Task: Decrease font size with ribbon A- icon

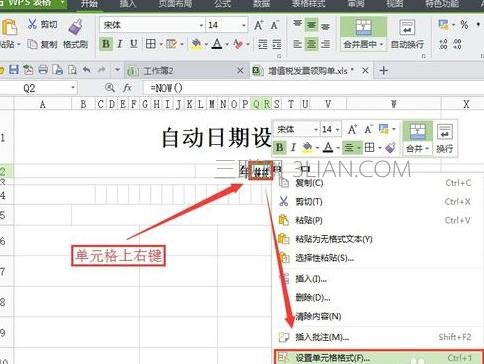Action: pyautogui.click(x=275, y=25)
